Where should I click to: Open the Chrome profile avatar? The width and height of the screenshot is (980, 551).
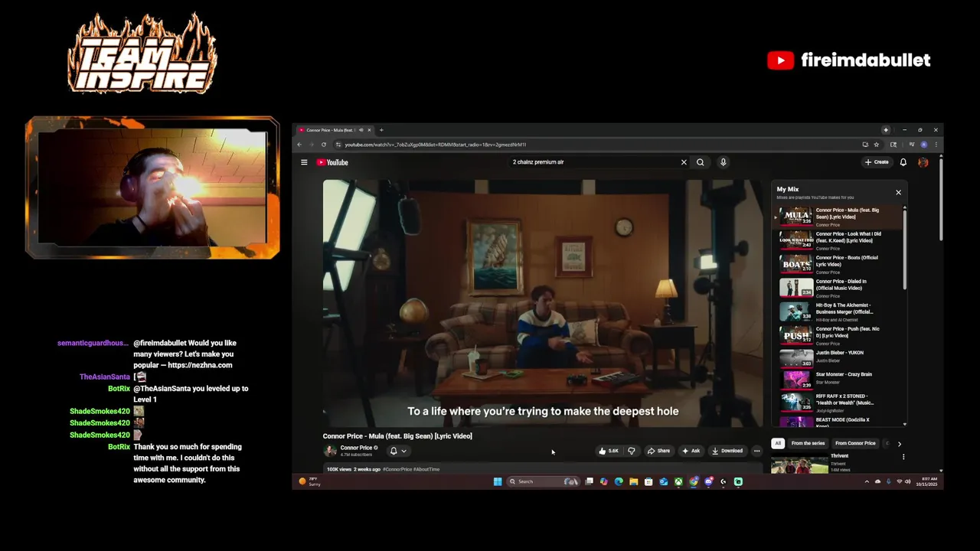point(924,145)
